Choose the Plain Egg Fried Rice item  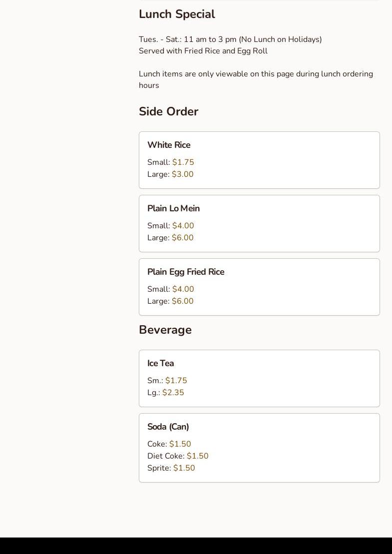[x=186, y=272]
